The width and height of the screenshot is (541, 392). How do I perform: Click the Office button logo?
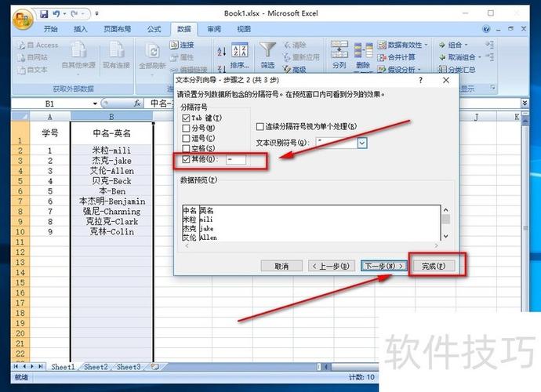pyautogui.click(x=23, y=20)
